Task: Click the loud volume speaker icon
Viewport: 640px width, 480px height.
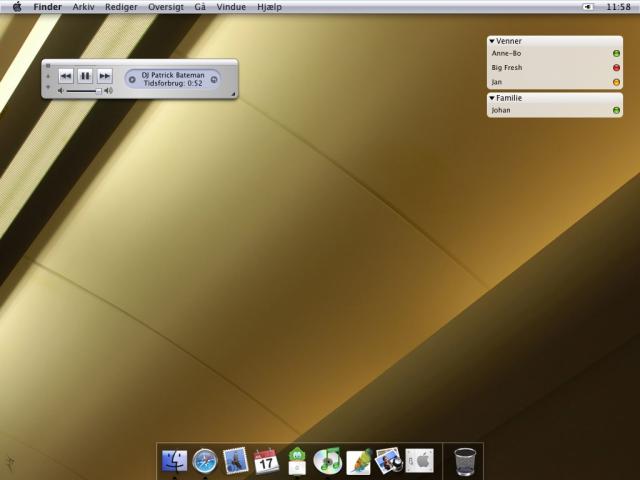Action: tap(109, 91)
